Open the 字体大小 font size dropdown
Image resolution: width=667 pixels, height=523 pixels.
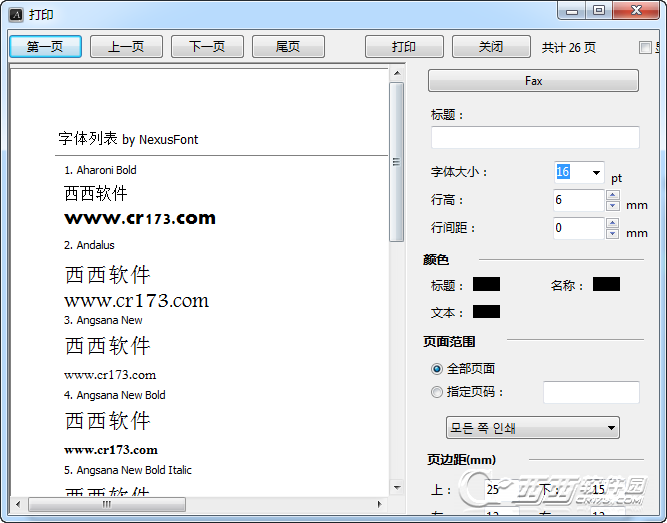tap(596, 172)
